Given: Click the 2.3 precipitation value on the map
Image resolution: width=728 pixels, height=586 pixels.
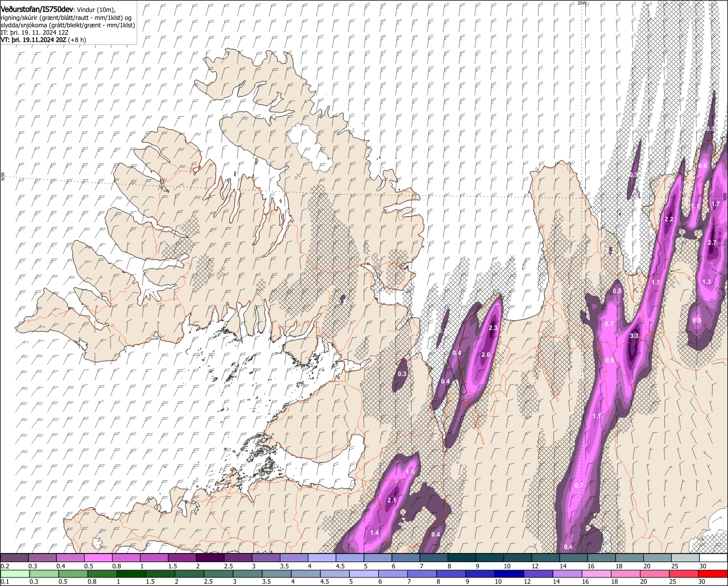Looking at the screenshot, I should pyautogui.click(x=493, y=328).
